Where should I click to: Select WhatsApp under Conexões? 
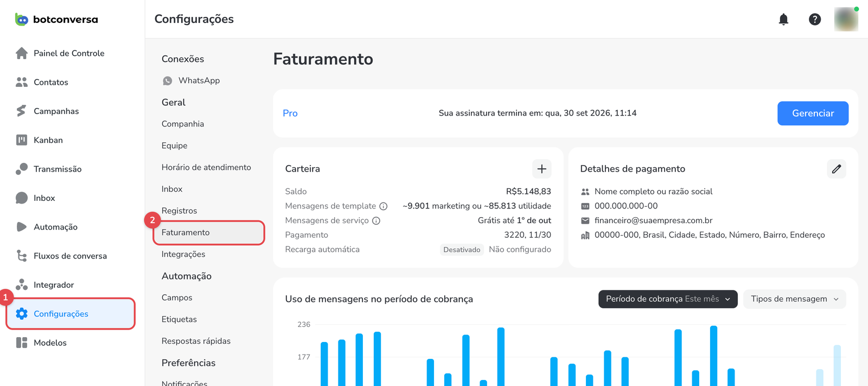click(199, 80)
